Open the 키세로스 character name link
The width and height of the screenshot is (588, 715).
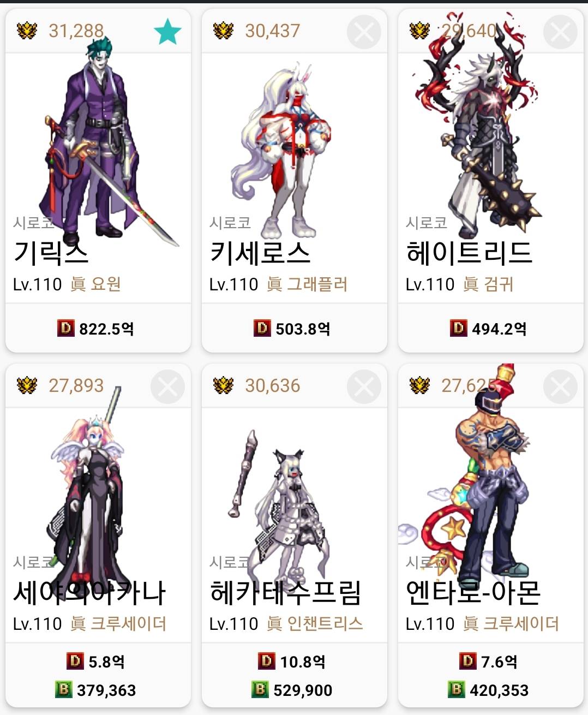pyautogui.click(x=260, y=253)
